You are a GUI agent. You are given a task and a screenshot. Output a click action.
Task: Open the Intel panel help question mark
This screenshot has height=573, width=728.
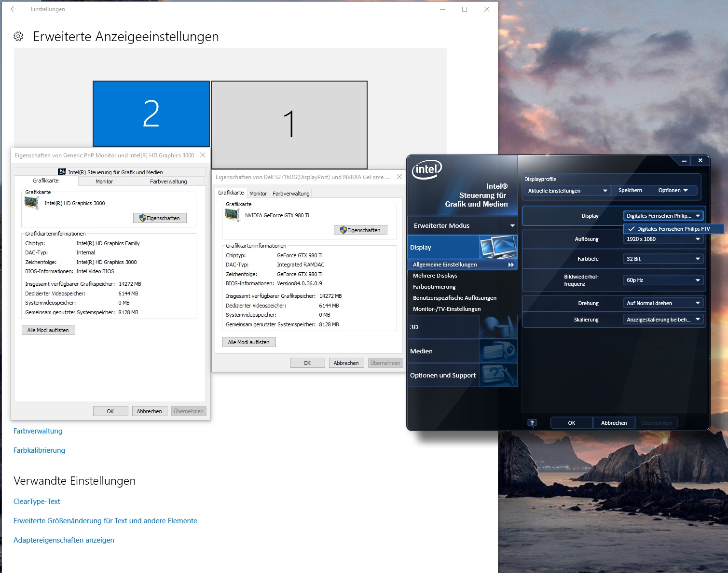click(532, 423)
